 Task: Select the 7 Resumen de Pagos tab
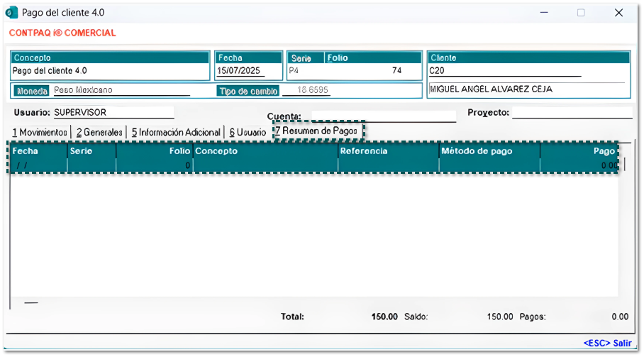point(316,131)
